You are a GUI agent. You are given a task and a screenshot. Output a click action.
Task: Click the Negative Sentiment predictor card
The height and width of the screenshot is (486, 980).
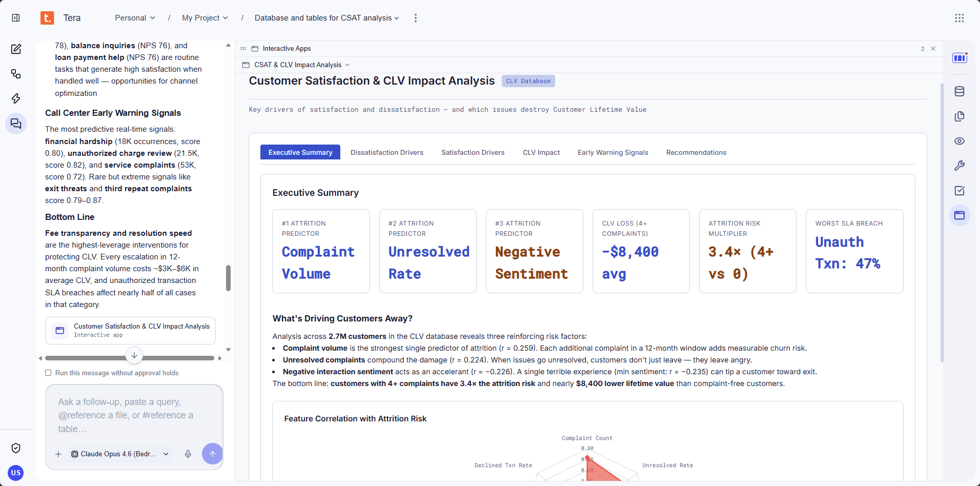point(535,251)
